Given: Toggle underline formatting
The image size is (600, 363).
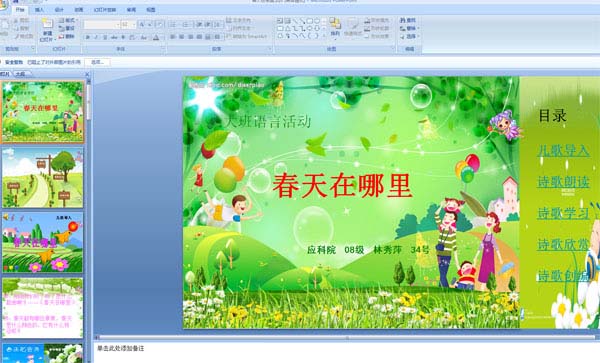Looking at the screenshot, I should click(105, 37).
